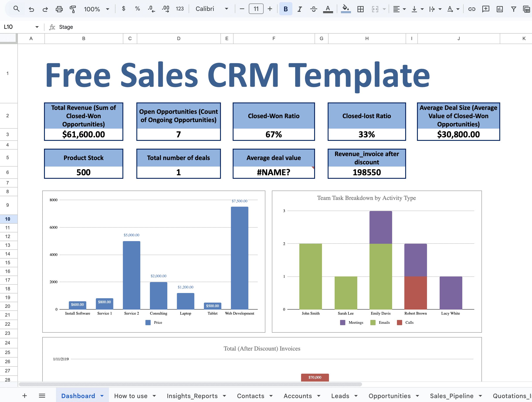
Task: Click the insert link icon
Action: (x=472, y=9)
